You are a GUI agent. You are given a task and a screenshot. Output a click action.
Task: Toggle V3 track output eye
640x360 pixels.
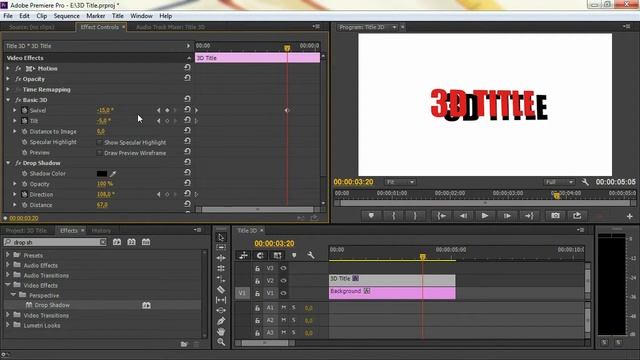point(283,268)
